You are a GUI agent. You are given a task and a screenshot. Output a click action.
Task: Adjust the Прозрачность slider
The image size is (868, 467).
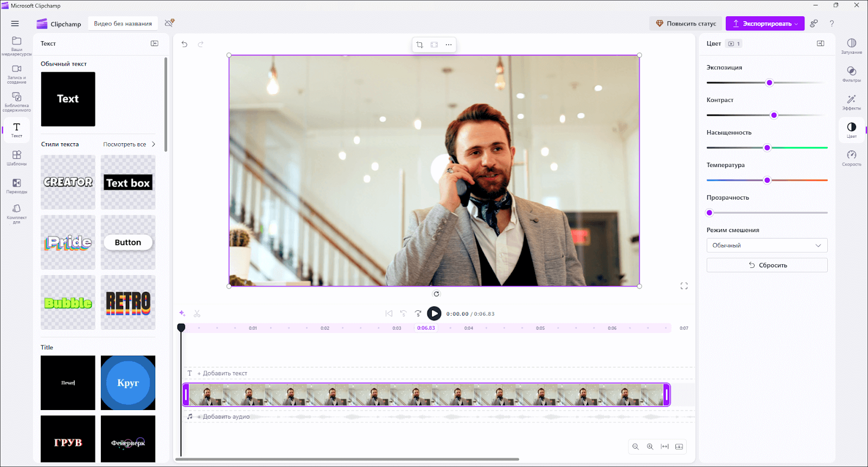(x=710, y=213)
